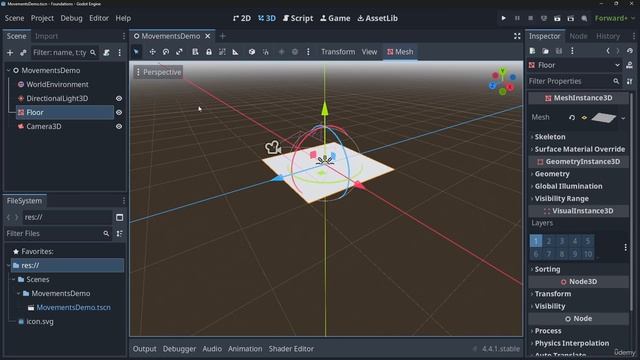This screenshot has height=360, width=640.
Task: Toggle render layer 2
Action: (549, 241)
